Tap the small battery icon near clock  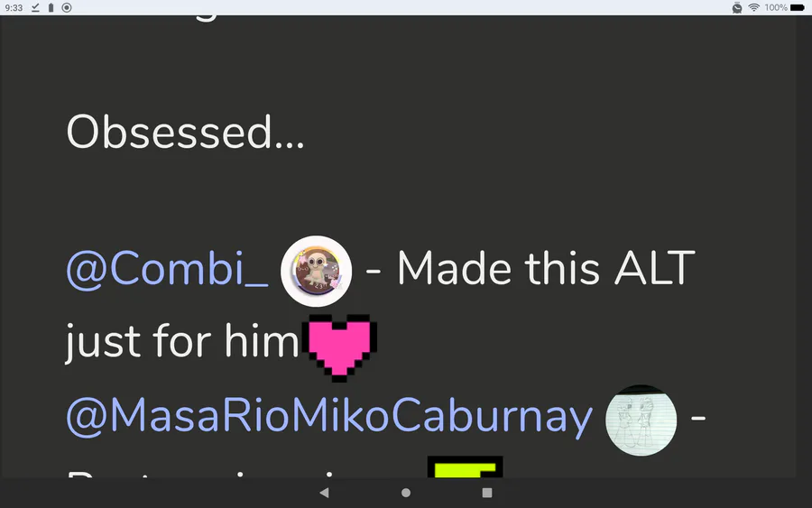coord(51,7)
